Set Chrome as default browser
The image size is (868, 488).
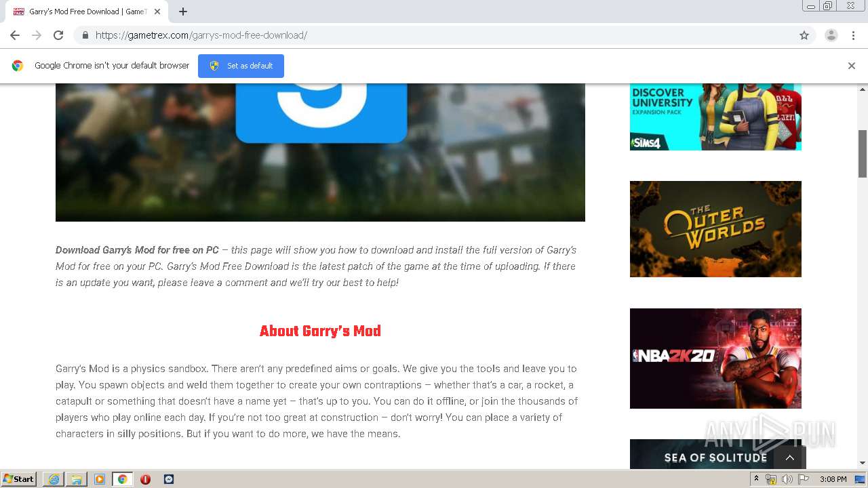point(241,66)
